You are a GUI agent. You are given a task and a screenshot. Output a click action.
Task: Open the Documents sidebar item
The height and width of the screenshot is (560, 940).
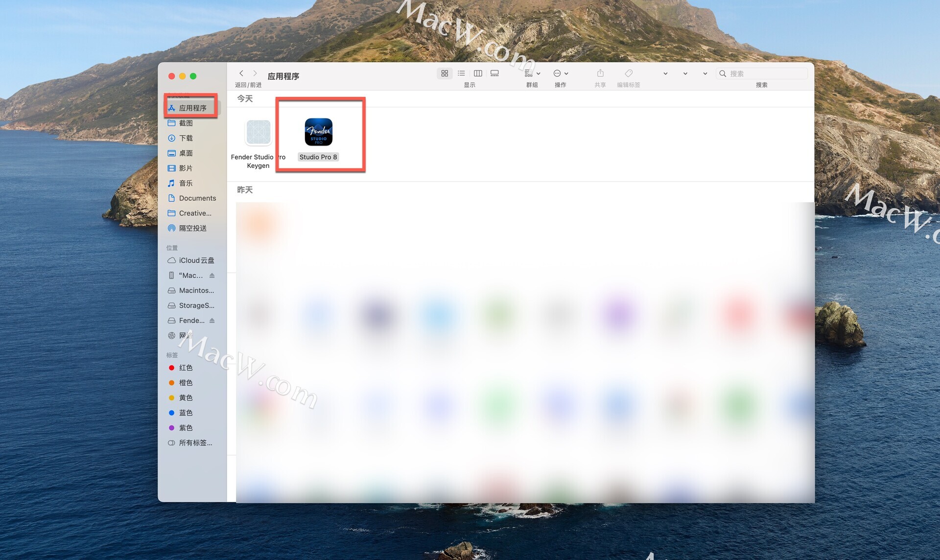[x=197, y=198]
